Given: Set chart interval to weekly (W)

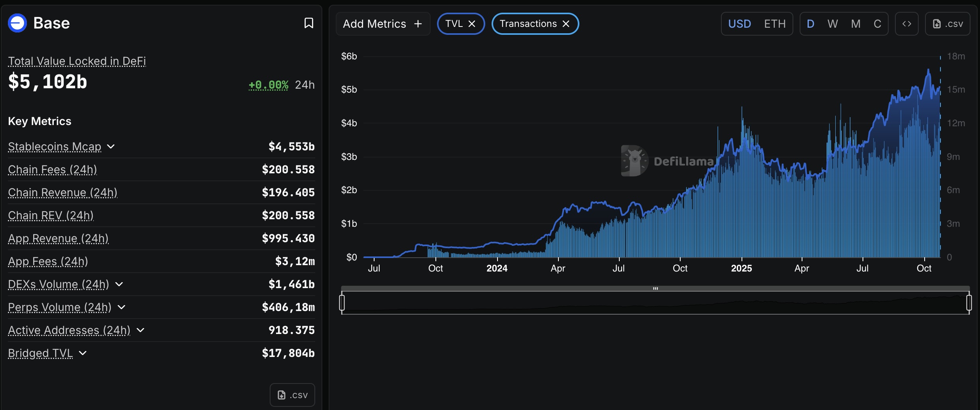Looking at the screenshot, I should [x=832, y=24].
